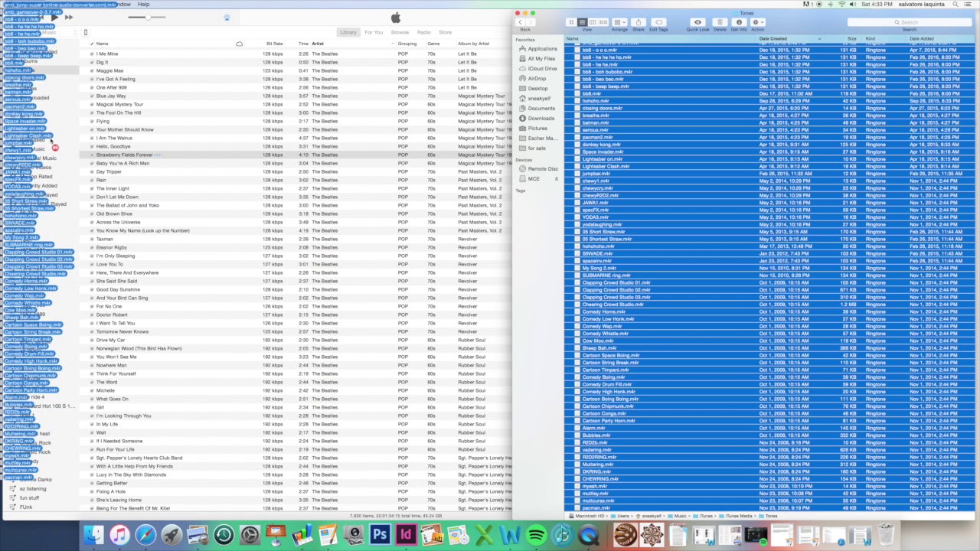The width and height of the screenshot is (980, 551).
Task: Select Remote Disc under Devices
Action: click(x=543, y=169)
